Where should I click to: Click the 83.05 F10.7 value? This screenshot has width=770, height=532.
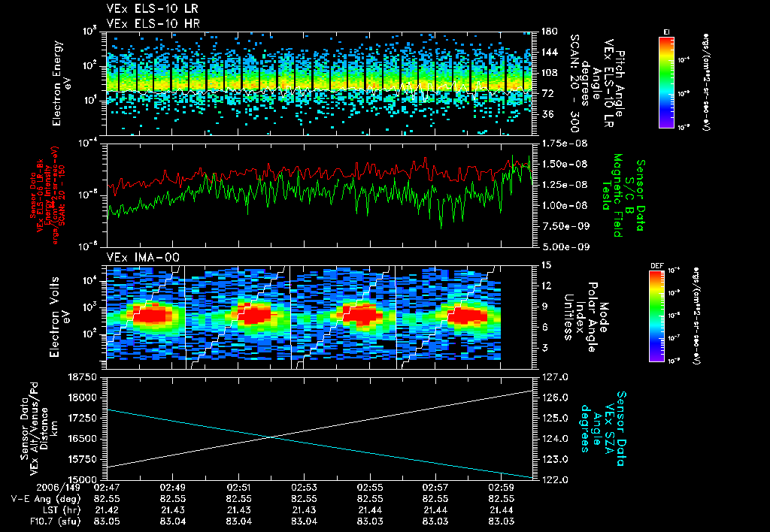[x=107, y=522]
